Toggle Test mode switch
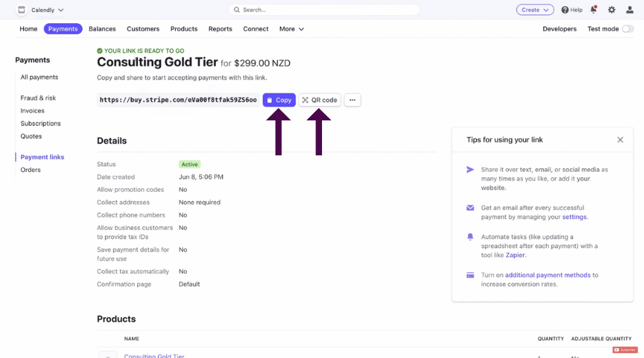644x358 pixels. coord(627,29)
